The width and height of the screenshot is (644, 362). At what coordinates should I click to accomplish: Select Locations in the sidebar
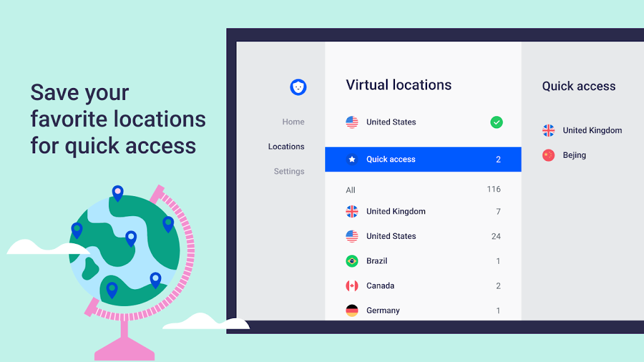coord(286,146)
